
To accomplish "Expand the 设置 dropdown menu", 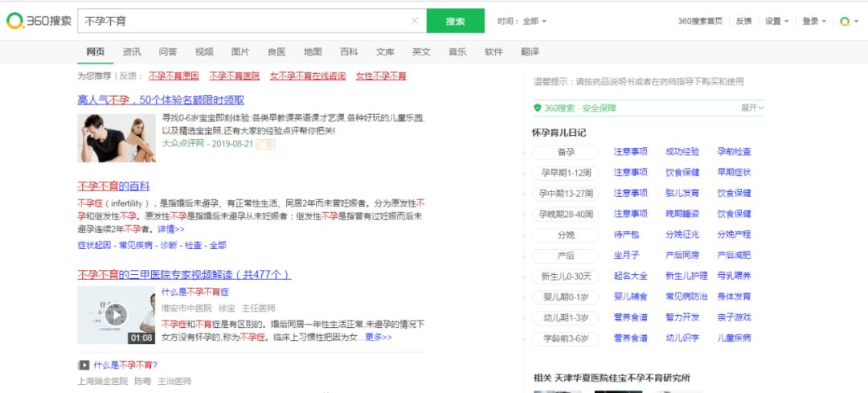I will point(776,21).
